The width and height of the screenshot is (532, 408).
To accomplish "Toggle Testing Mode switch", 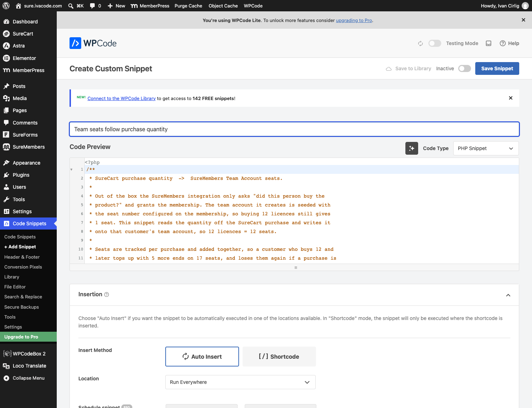I will (435, 43).
